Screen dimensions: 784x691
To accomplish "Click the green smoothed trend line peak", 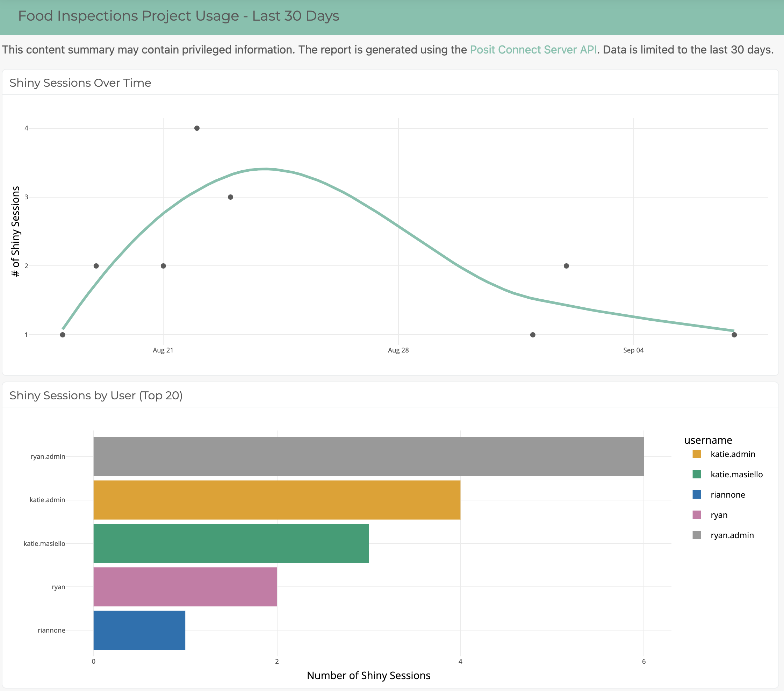I will coord(265,169).
